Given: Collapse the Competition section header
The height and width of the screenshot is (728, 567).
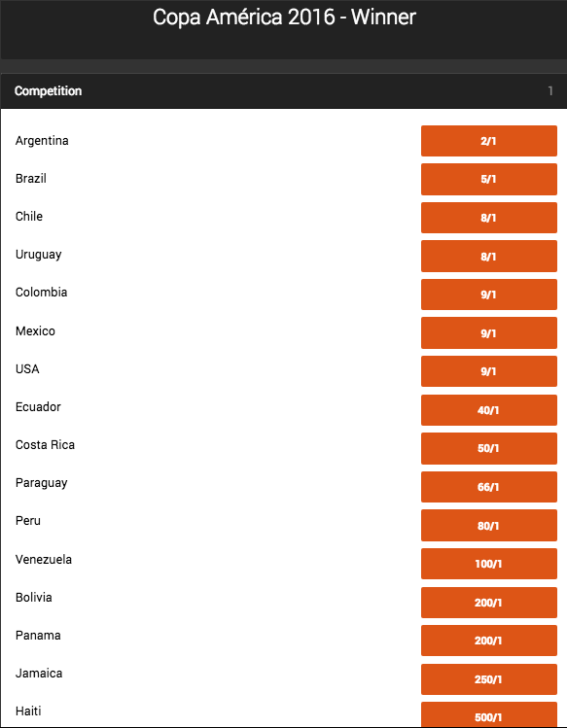Looking at the screenshot, I should tap(284, 91).
